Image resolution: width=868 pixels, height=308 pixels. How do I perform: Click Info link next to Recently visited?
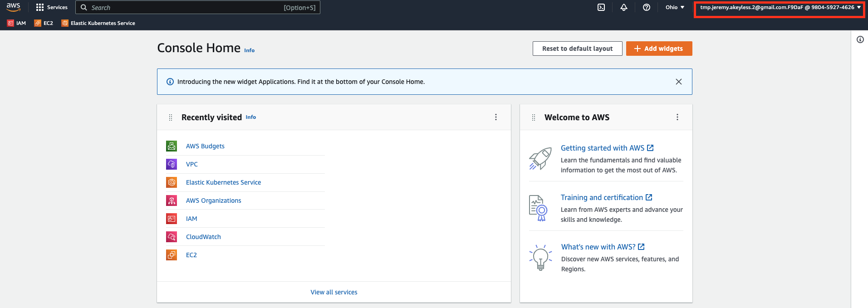[251, 117]
